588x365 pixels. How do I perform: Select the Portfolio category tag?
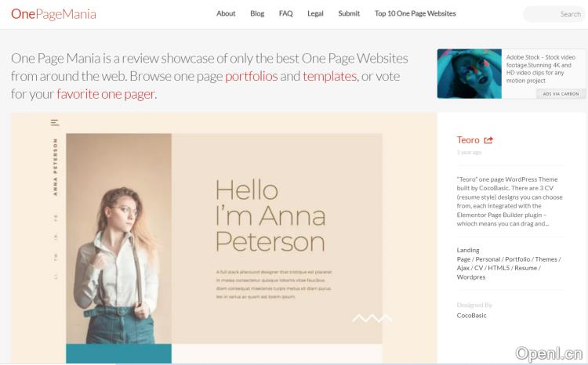(x=517, y=259)
